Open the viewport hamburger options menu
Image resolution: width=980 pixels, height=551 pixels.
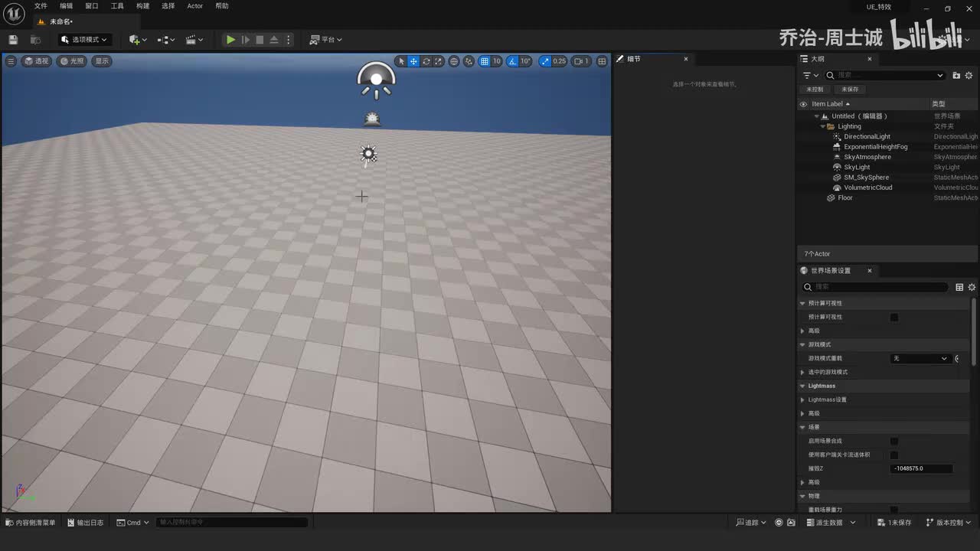pos(11,61)
